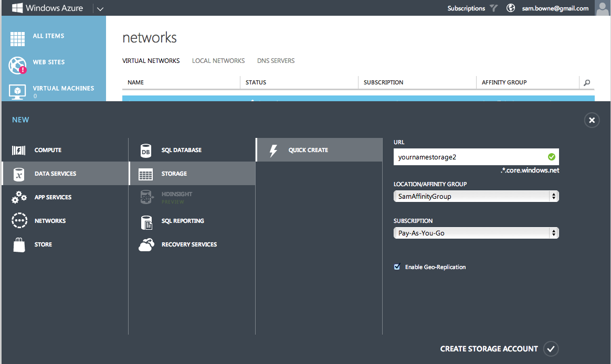Click the Networks dotted-circle icon
The height and width of the screenshot is (364, 611).
(19, 221)
